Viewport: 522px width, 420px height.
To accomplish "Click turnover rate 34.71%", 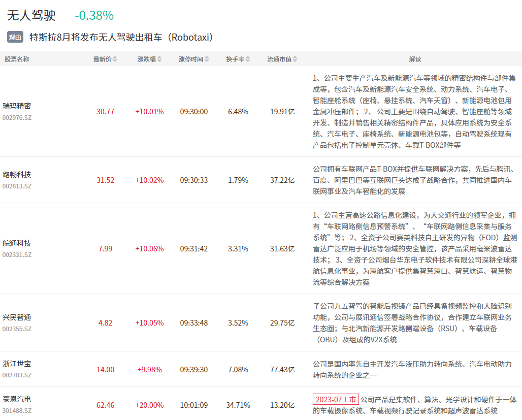I will [x=238, y=405].
